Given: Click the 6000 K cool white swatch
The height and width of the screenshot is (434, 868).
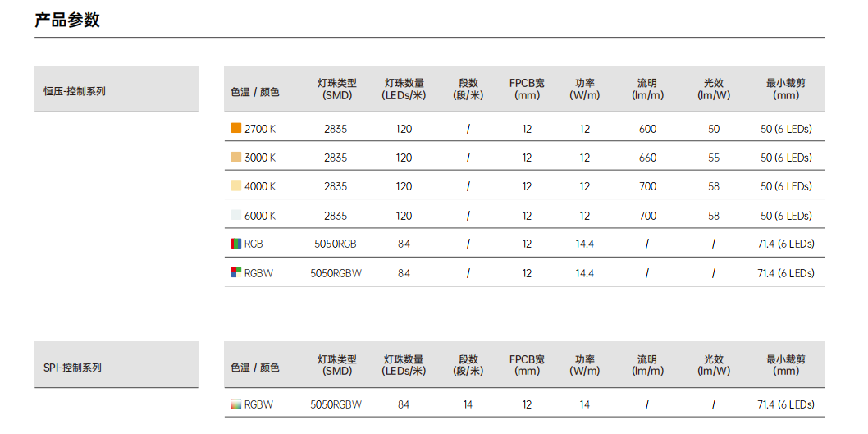Looking at the screenshot, I should click(x=235, y=215).
